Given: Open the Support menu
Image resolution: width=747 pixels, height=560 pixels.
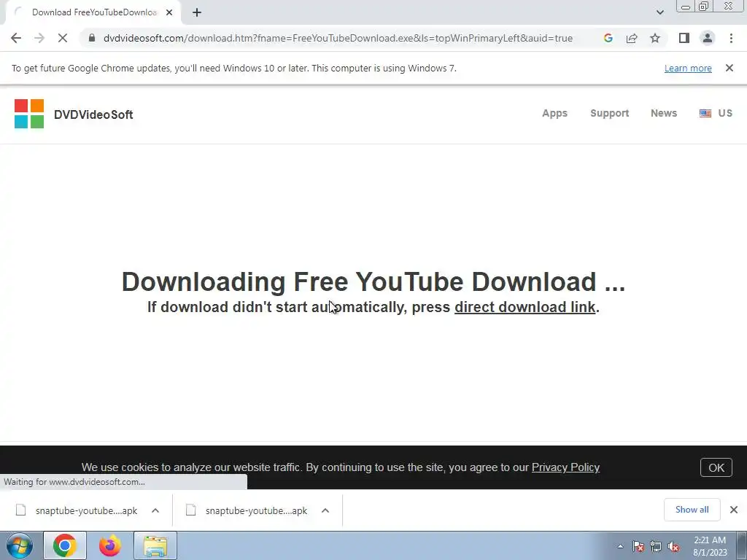Looking at the screenshot, I should [609, 113].
